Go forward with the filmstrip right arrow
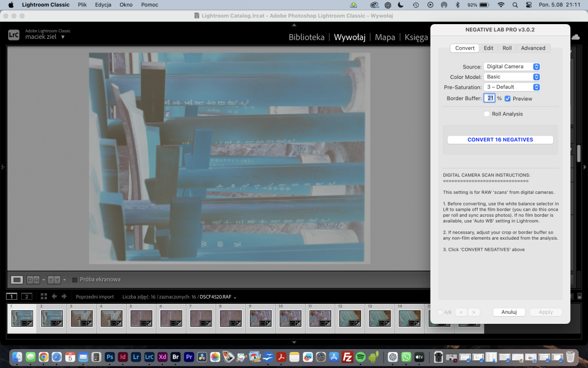588x368 pixels. 64,296
